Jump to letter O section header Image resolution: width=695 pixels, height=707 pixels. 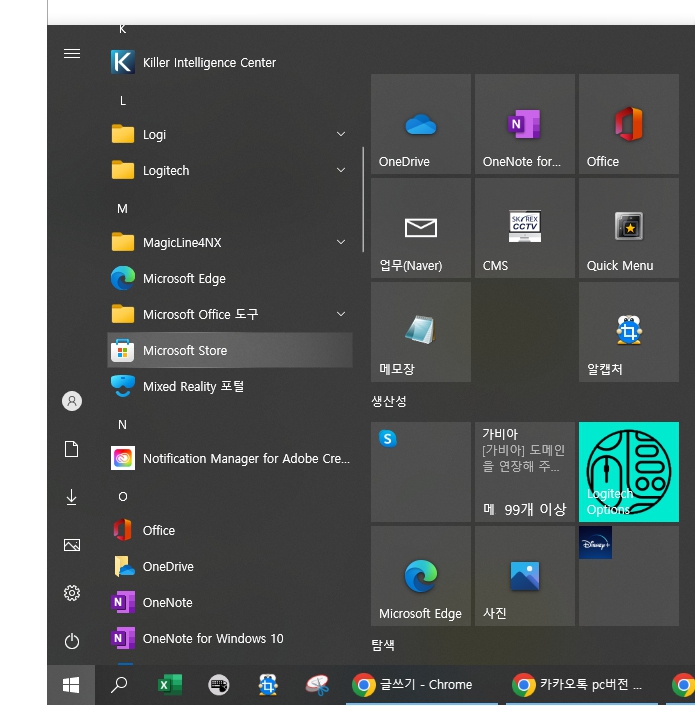click(123, 496)
